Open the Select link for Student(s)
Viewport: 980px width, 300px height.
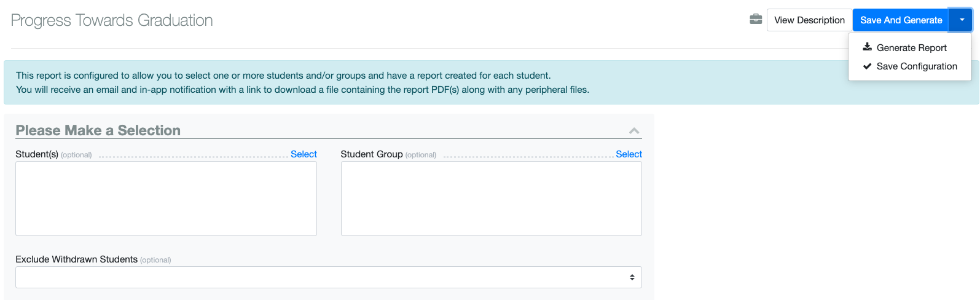point(304,154)
